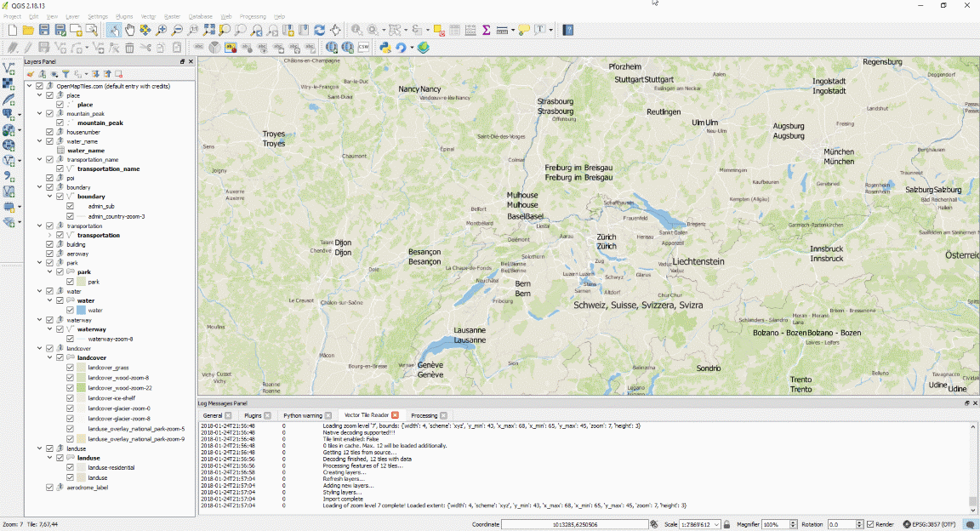This screenshot has height=531, width=980.
Task: Click the filter legend funnel icon
Action: click(66, 74)
